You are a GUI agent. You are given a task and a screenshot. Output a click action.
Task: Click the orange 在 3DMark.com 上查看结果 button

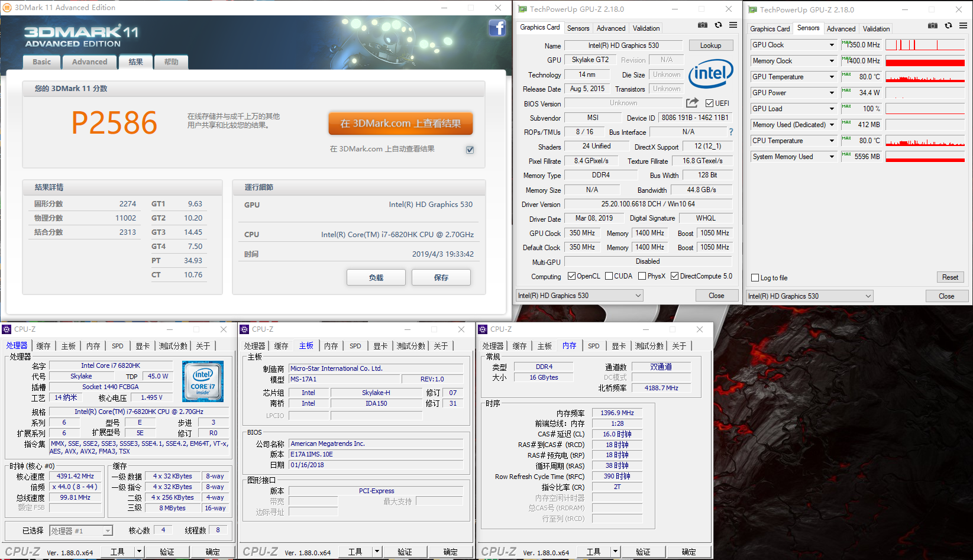[400, 124]
